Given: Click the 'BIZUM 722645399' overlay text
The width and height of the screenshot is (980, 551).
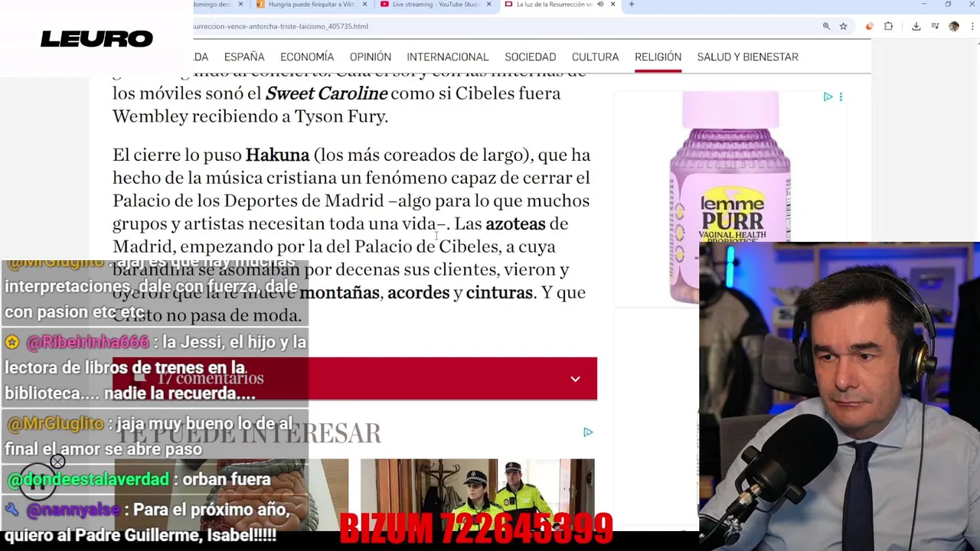Looking at the screenshot, I should coord(475,528).
